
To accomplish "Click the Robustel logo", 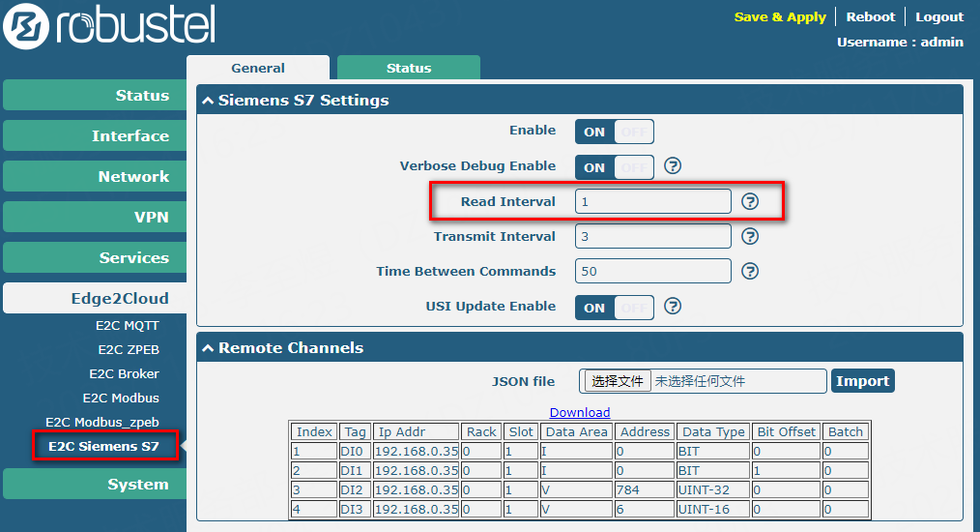I will 109,28.
